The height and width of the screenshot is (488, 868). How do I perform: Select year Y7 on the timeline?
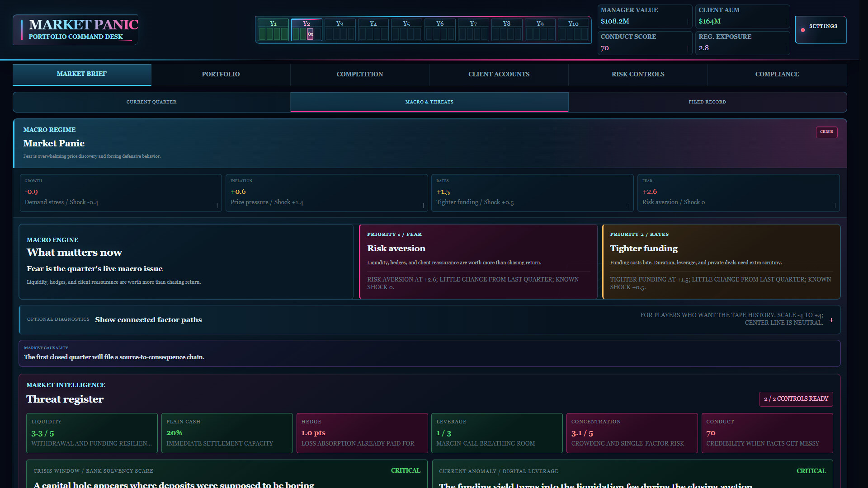[x=473, y=30]
